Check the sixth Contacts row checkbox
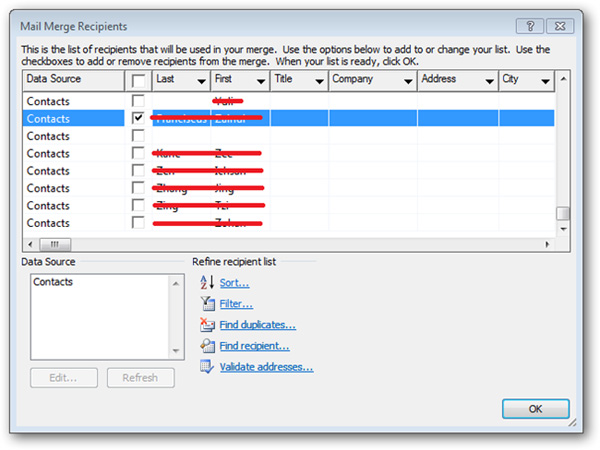This screenshot has width=600, height=450. coord(138,188)
